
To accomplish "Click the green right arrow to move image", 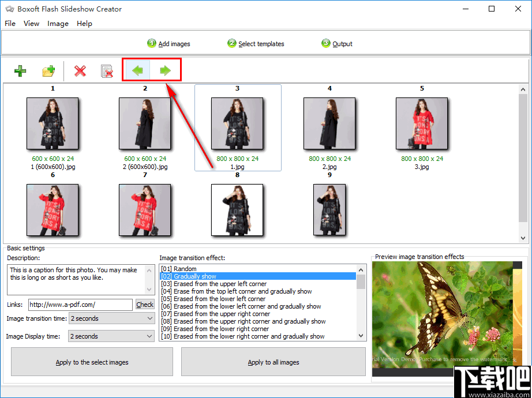I will click(x=166, y=70).
